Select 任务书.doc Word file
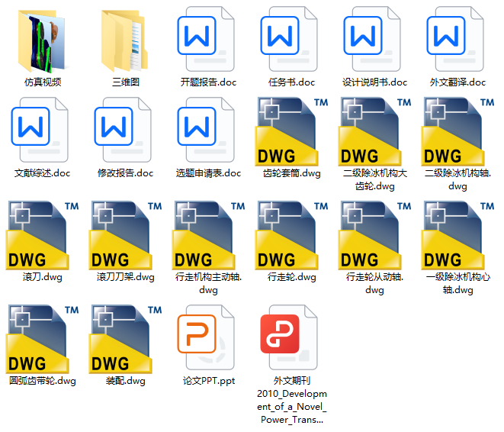Viewport: 504px width, 432px height. [291, 38]
